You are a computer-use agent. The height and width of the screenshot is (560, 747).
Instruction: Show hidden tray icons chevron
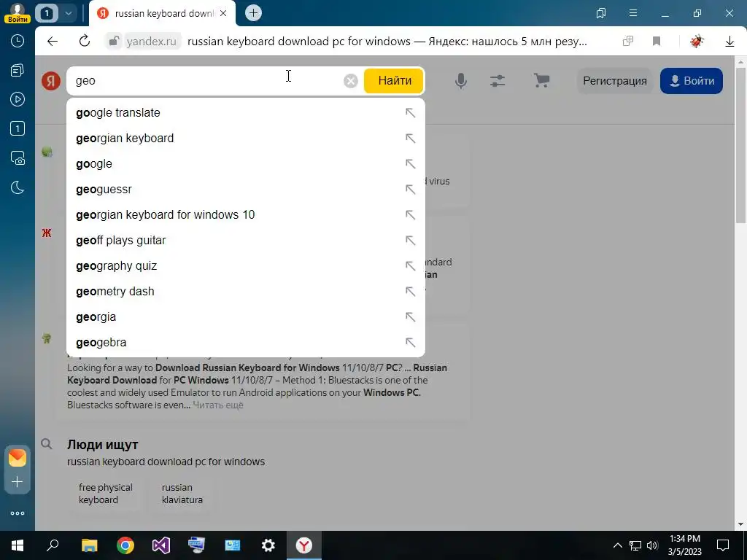pos(617,545)
